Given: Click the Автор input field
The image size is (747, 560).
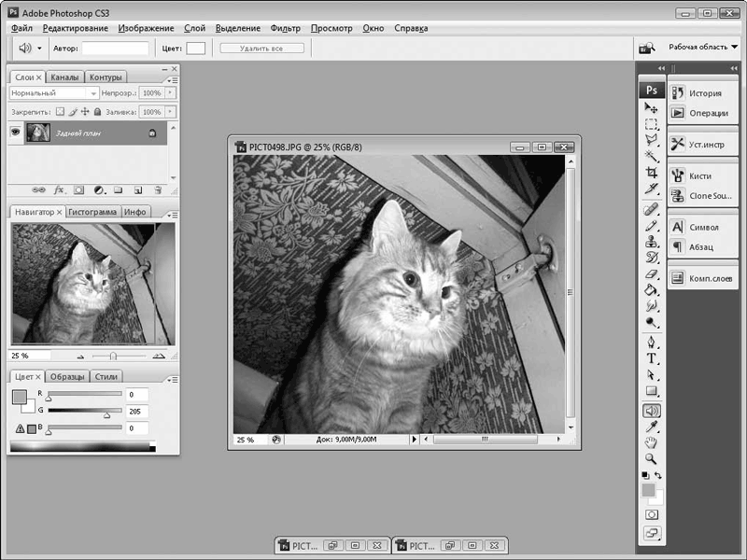Looking at the screenshot, I should (x=115, y=48).
